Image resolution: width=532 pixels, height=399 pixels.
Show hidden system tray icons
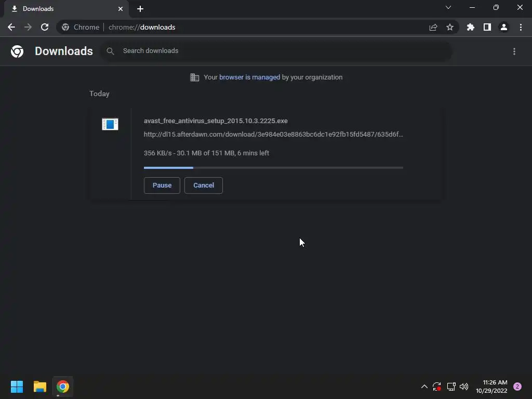click(424, 387)
